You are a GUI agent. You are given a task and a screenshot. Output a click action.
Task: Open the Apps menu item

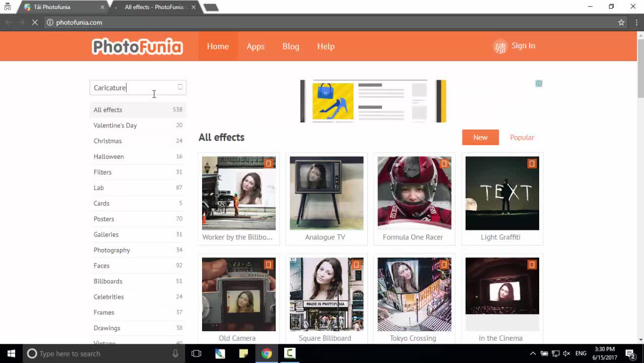255,46
